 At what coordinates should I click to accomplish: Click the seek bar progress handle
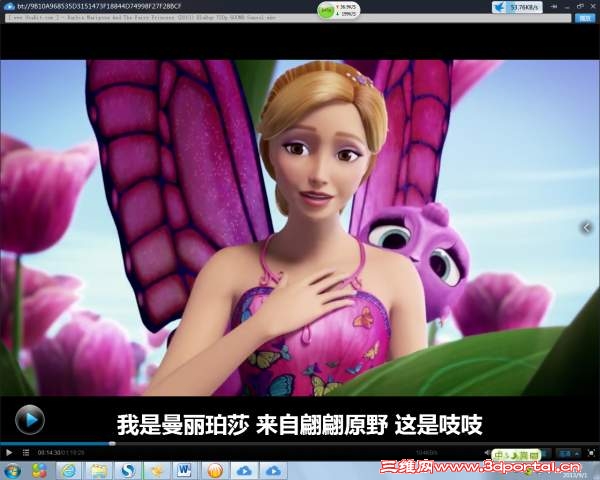112,444
